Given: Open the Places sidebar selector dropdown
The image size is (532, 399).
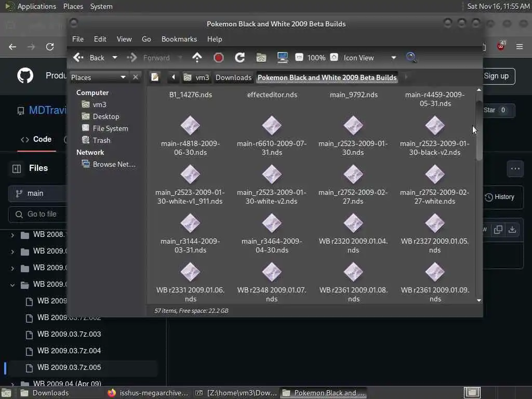Looking at the screenshot, I should (x=98, y=77).
